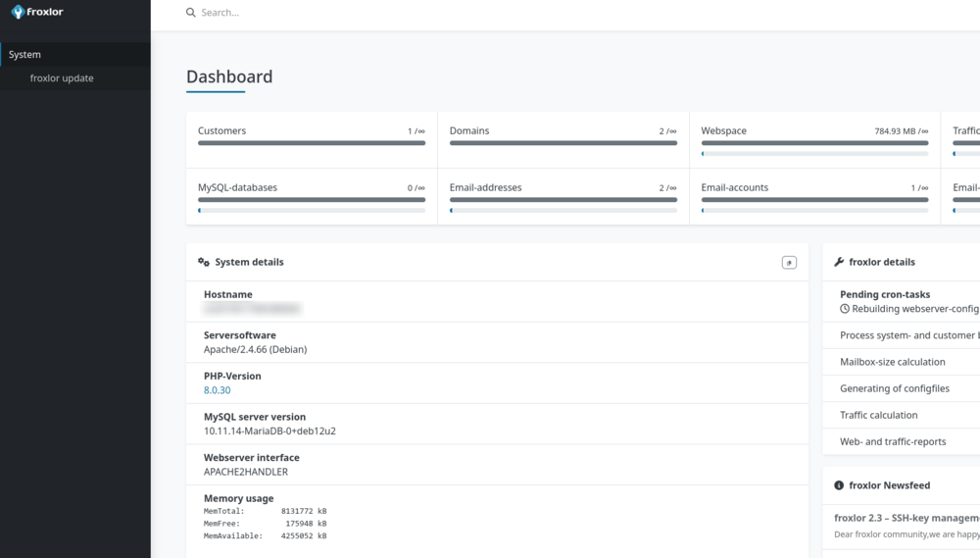Click the froxlor Newsfeed panel title
980x558 pixels.
(890, 485)
